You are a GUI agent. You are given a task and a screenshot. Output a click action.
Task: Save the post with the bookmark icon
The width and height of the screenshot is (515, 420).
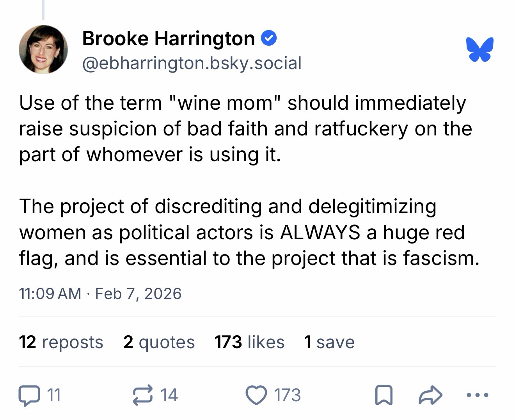point(383,395)
